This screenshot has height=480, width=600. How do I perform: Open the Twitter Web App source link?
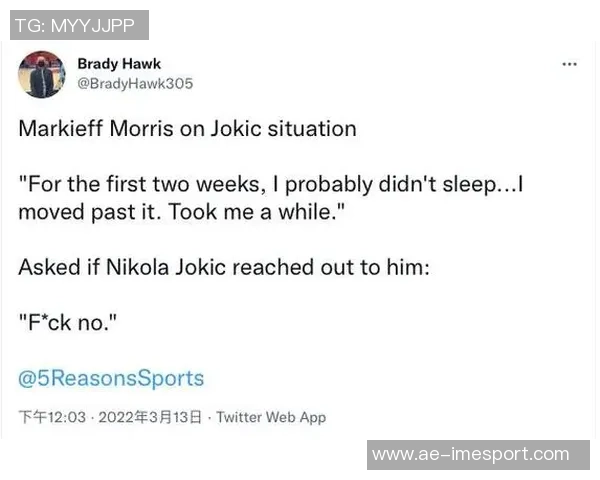[x=271, y=418]
